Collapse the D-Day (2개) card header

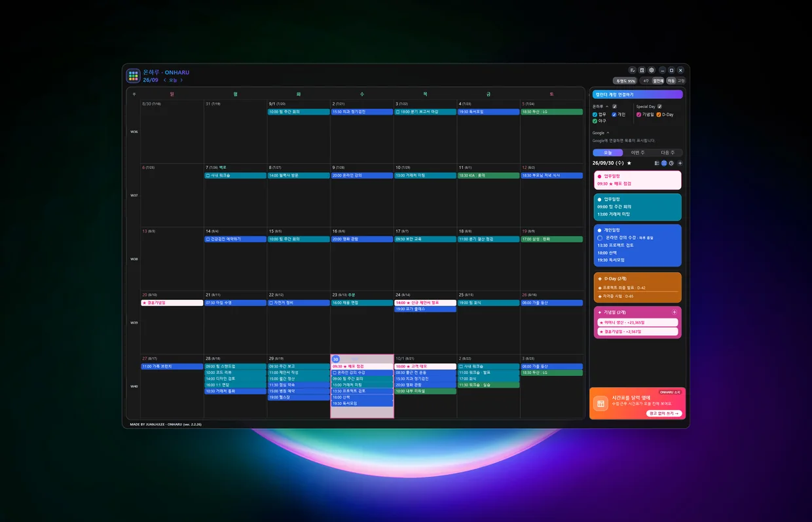[x=638, y=278]
